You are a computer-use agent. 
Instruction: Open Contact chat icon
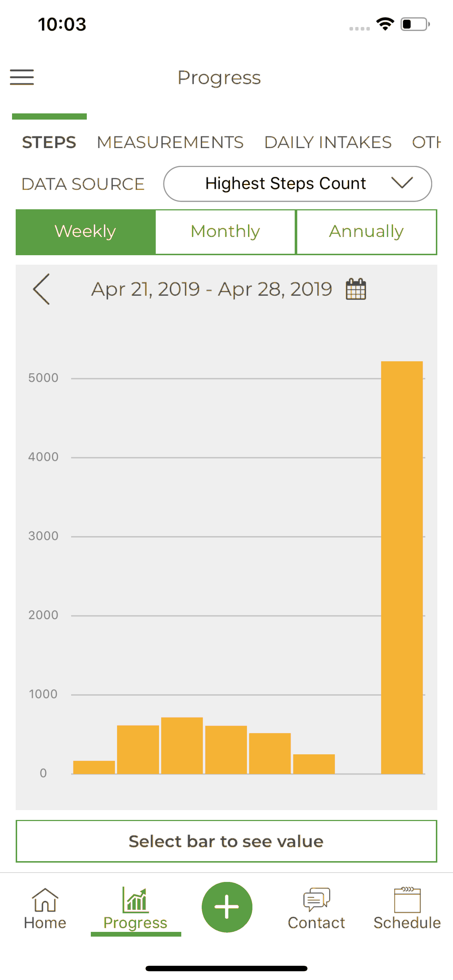click(316, 900)
